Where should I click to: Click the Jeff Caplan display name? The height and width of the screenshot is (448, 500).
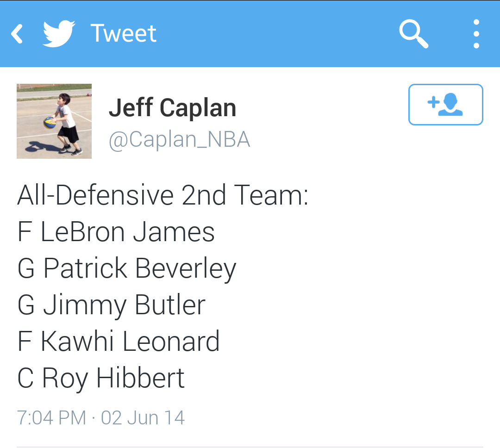tap(172, 108)
